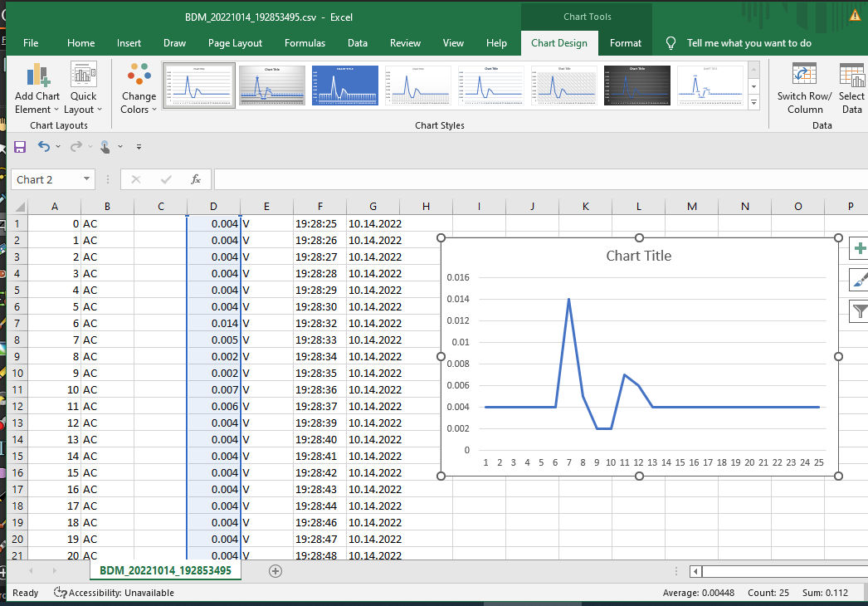This screenshot has width=868, height=606.
Task: Select the date cell in row 1
Action: coord(373,224)
